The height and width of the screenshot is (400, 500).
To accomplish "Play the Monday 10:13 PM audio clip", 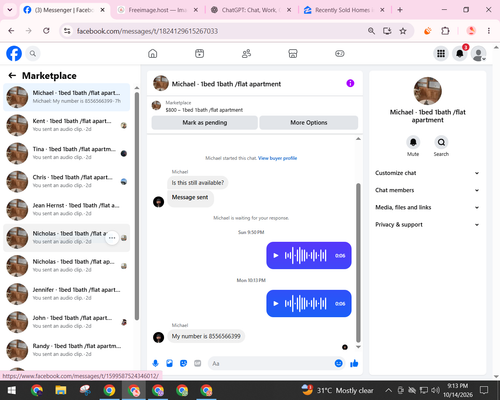I will [x=276, y=304].
